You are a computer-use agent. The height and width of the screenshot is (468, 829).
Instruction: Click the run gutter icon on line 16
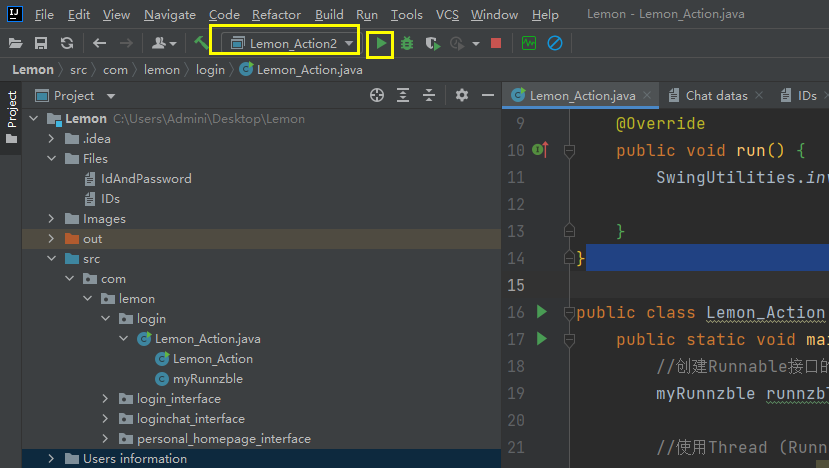point(541,311)
